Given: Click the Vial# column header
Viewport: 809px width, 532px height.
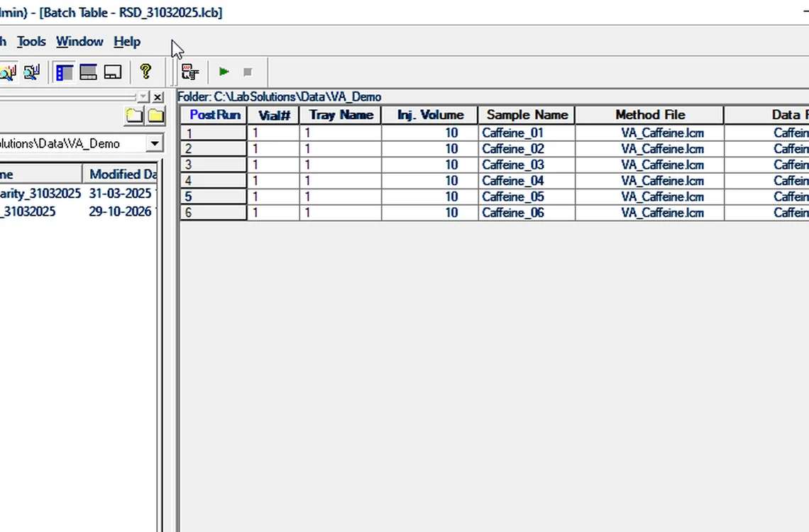Looking at the screenshot, I should coord(273,114).
